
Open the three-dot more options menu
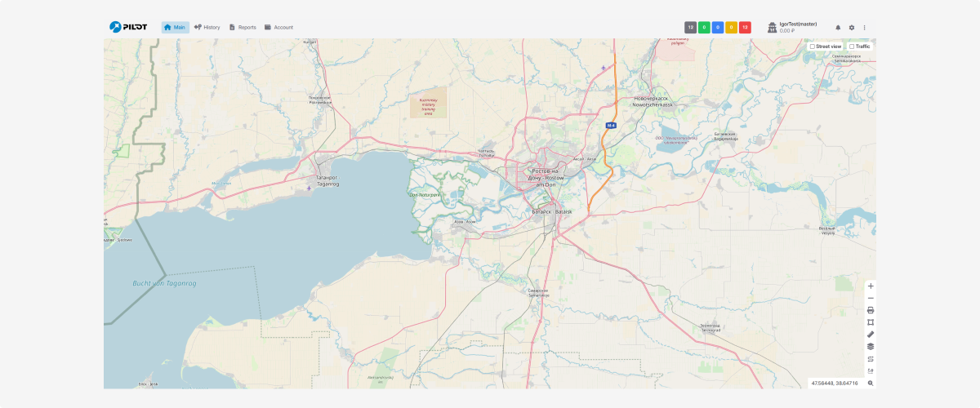(865, 28)
